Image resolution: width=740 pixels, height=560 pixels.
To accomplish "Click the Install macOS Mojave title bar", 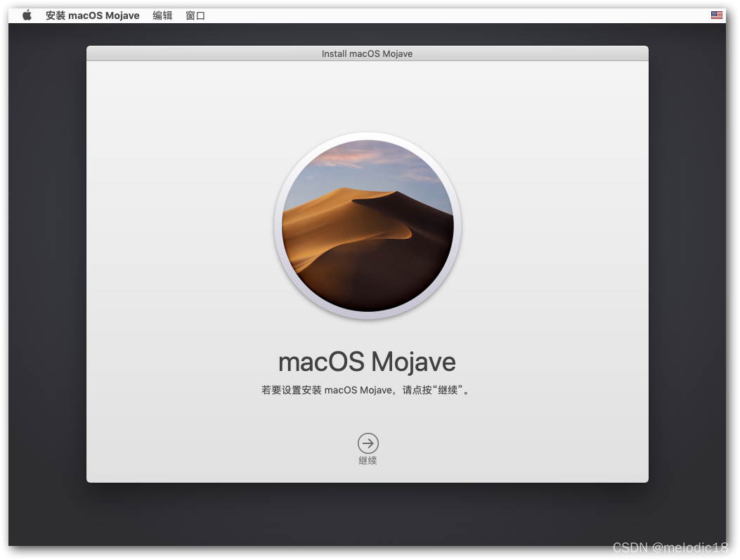I will [367, 53].
